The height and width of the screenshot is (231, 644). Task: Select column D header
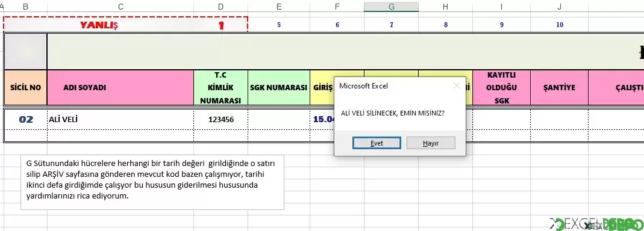221,7
